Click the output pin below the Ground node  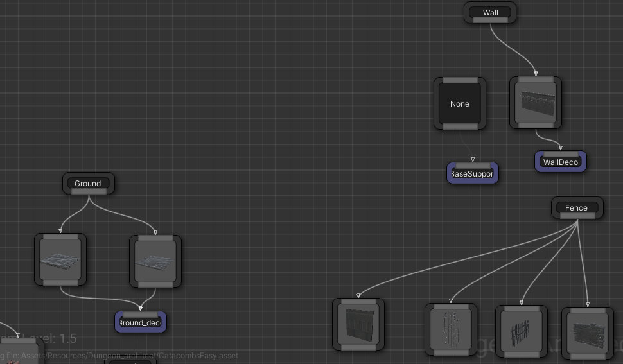(x=89, y=192)
